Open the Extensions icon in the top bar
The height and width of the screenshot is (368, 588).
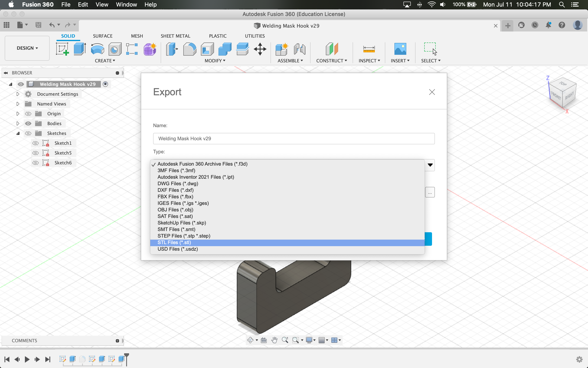(521, 25)
